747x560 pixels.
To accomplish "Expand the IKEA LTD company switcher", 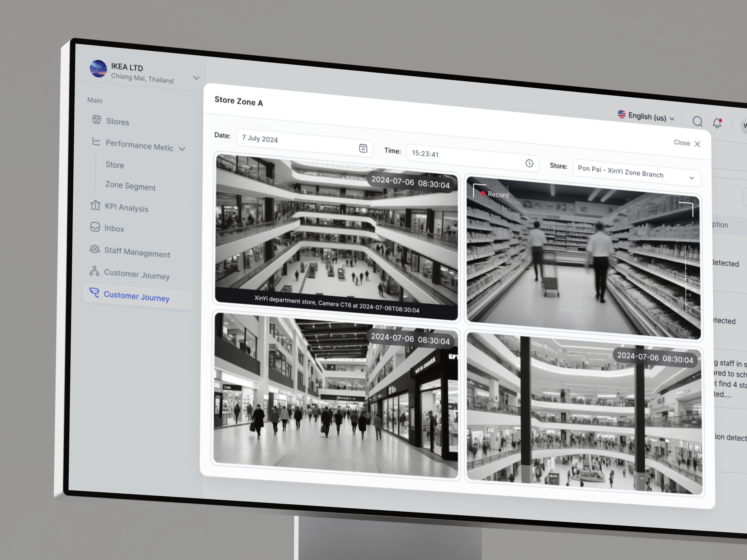I will pyautogui.click(x=196, y=78).
